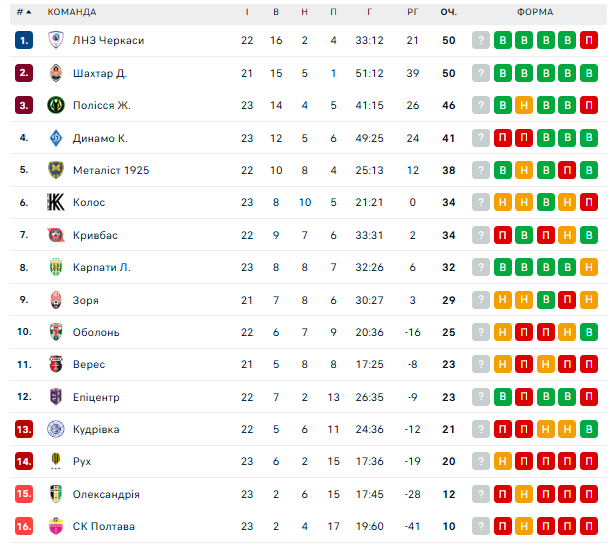Click the Карпати Л. club logo
The image size is (611, 549).
pyautogui.click(x=56, y=267)
